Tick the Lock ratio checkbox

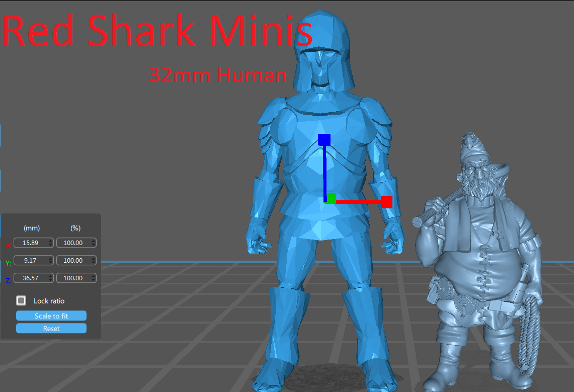pyautogui.click(x=21, y=300)
